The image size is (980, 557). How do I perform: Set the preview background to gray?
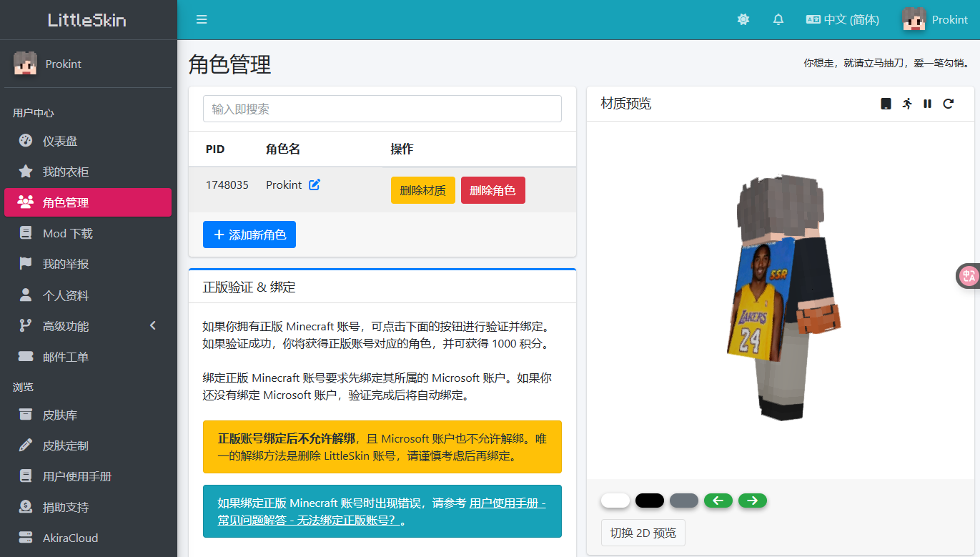[x=684, y=501]
